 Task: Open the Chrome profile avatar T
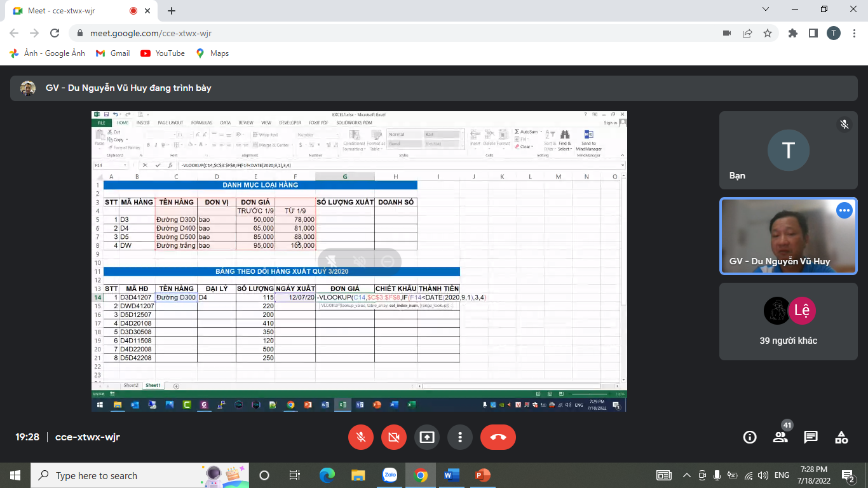[x=834, y=33]
